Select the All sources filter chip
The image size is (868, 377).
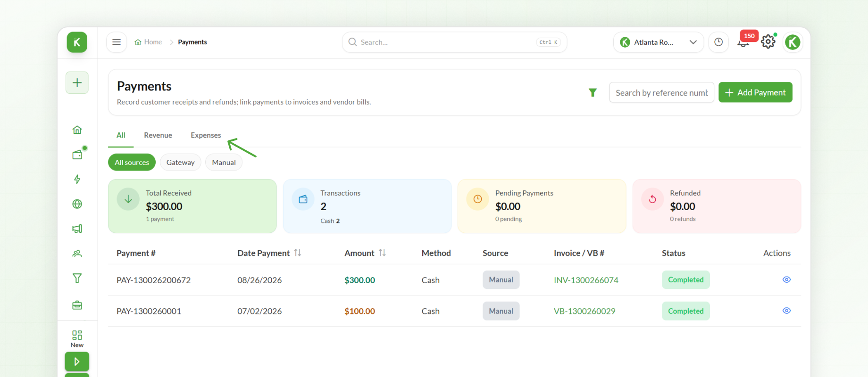(x=132, y=163)
